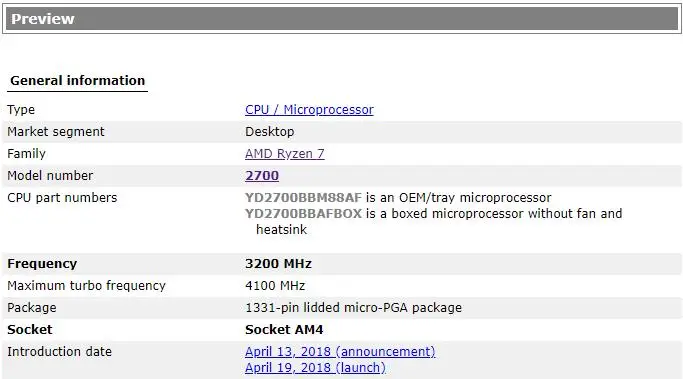Click the 4100 MHz turbo value
The height and width of the screenshot is (379, 683).
click(275, 286)
